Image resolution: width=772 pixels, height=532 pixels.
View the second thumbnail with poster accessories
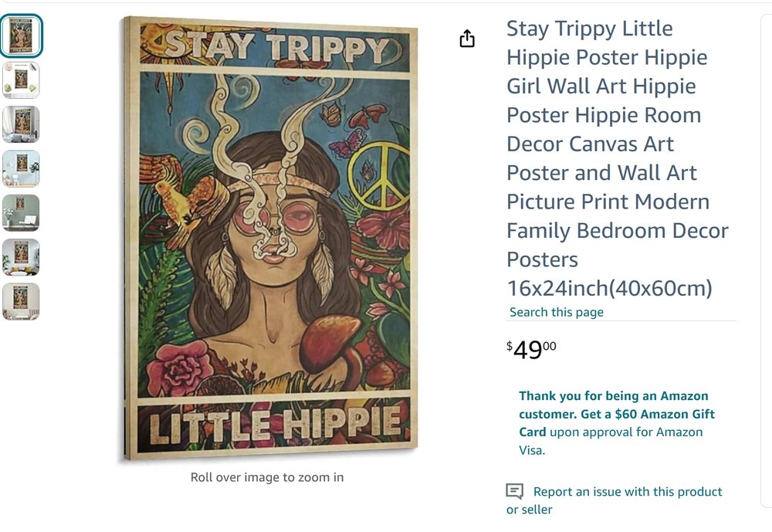click(21, 80)
